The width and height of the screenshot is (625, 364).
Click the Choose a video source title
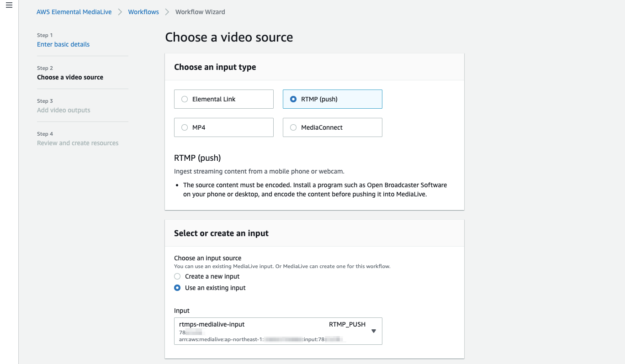(229, 37)
